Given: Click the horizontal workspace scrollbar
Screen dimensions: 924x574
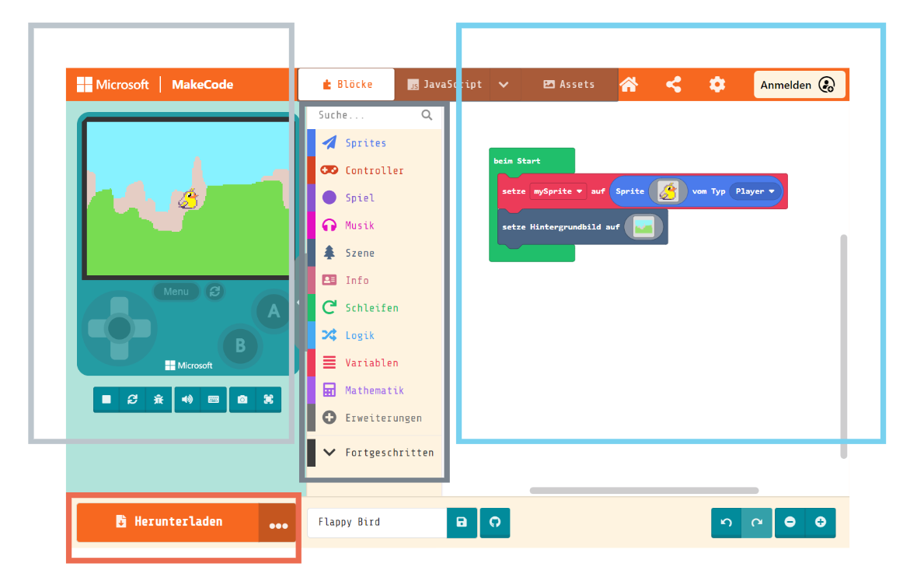Looking at the screenshot, I should [x=643, y=491].
